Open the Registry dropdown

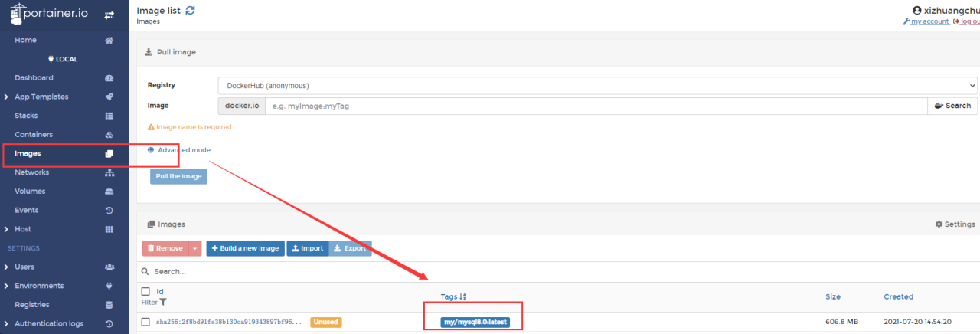tap(597, 85)
